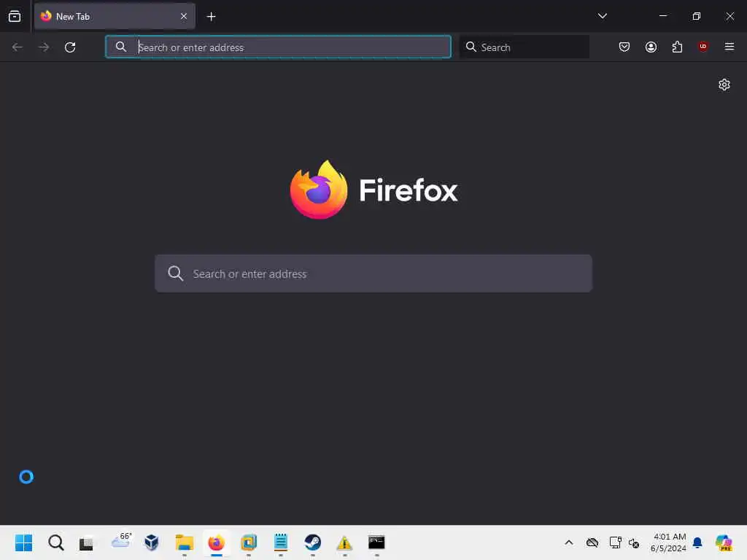The height and width of the screenshot is (560, 747).
Task: Close the Firefox window
Action: (729, 16)
